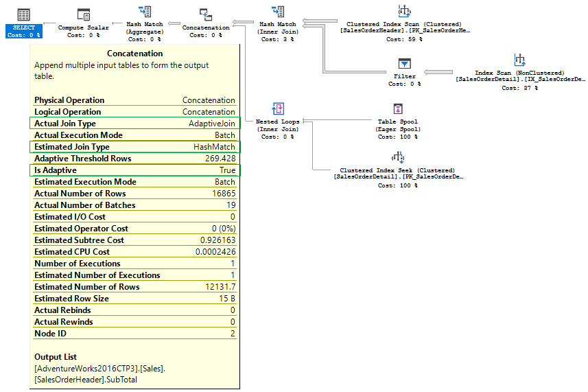Select the Hash Match (Inner Join) icon
The height and width of the screenshot is (392, 588).
277,11
